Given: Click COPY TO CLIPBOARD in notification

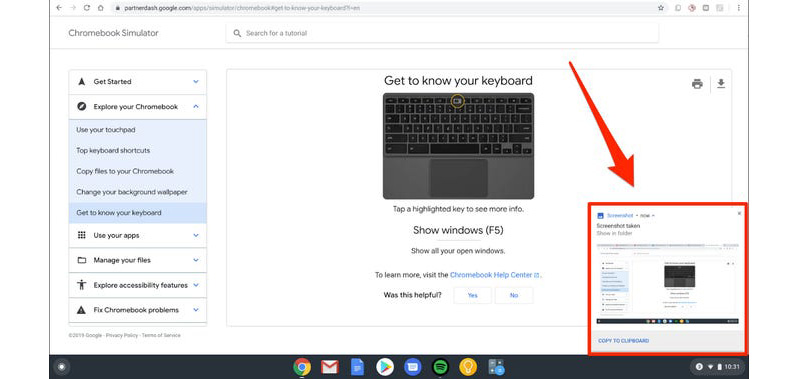Looking at the screenshot, I should tap(624, 341).
